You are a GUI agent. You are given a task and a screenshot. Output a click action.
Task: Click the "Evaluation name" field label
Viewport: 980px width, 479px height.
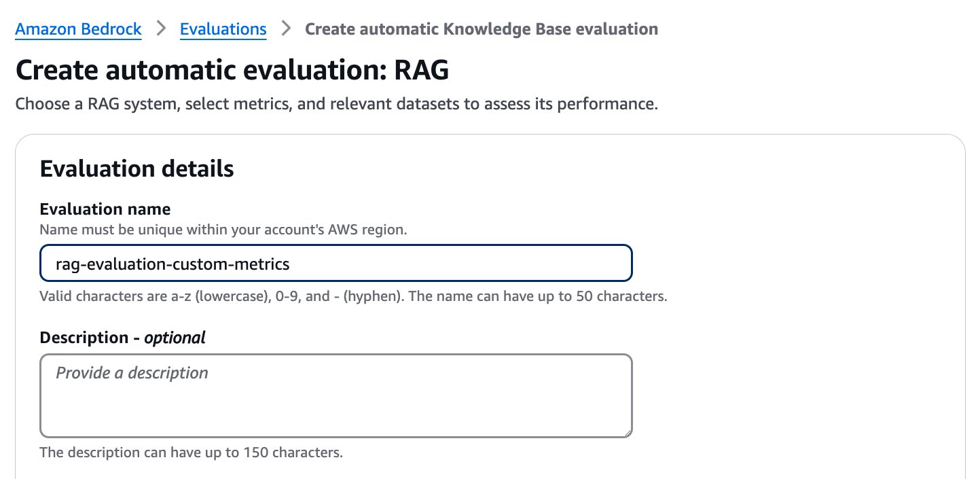coord(105,209)
